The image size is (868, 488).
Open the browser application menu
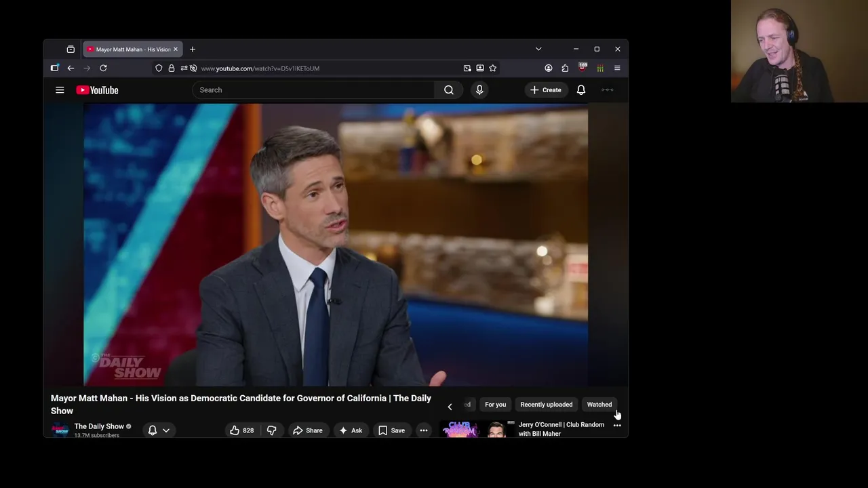coord(617,68)
